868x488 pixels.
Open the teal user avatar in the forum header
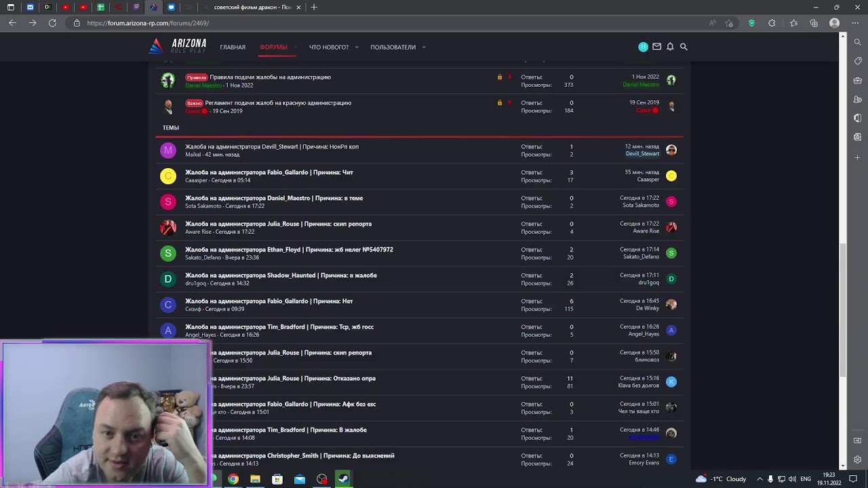pos(643,47)
